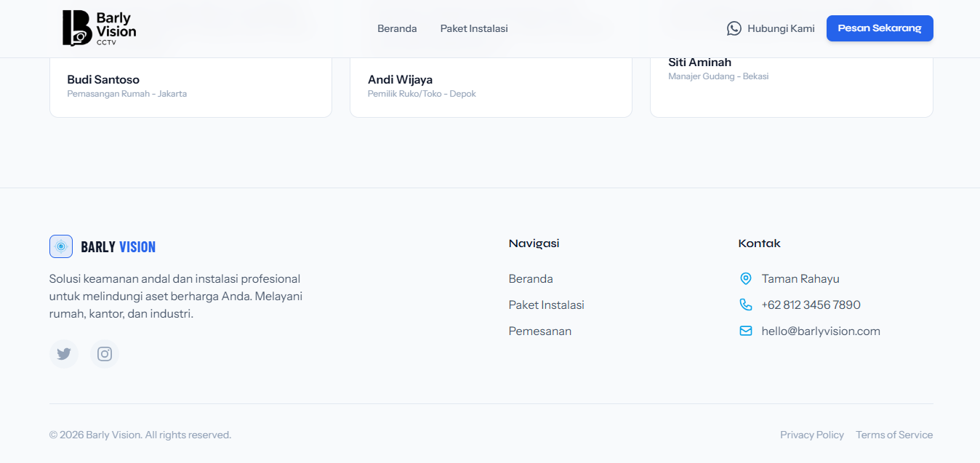Click the Kontak footer heading
980x463 pixels.
(760, 243)
